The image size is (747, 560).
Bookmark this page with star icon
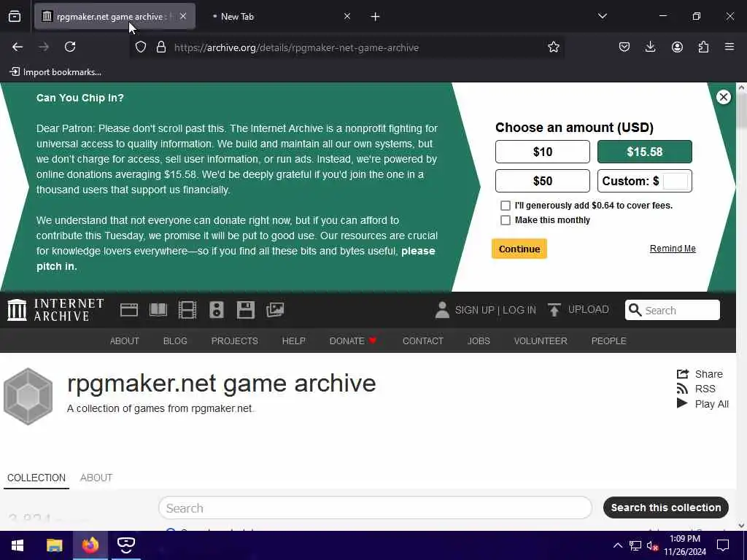click(553, 47)
